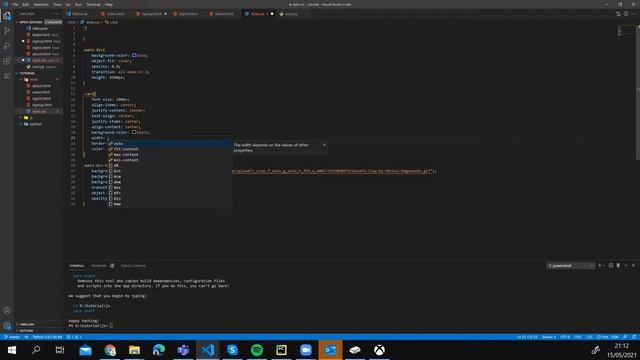Open the Source Control view
The height and width of the screenshot is (360, 640).
[x=7, y=31]
